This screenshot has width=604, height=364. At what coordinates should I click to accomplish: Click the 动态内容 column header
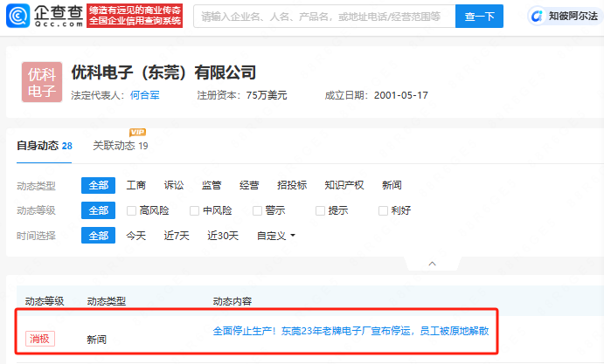233,301
